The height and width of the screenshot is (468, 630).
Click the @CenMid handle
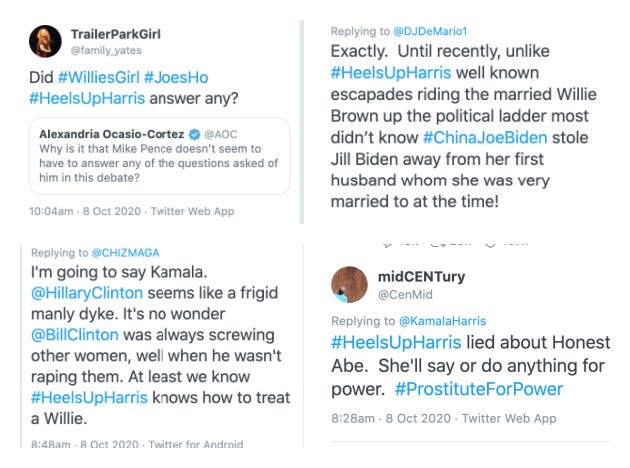405,295
